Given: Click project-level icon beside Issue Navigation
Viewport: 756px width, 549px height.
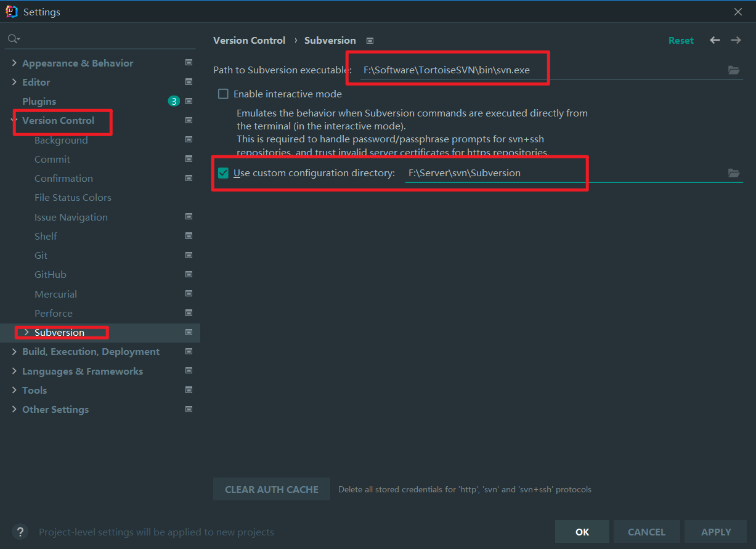Looking at the screenshot, I should click(x=189, y=217).
